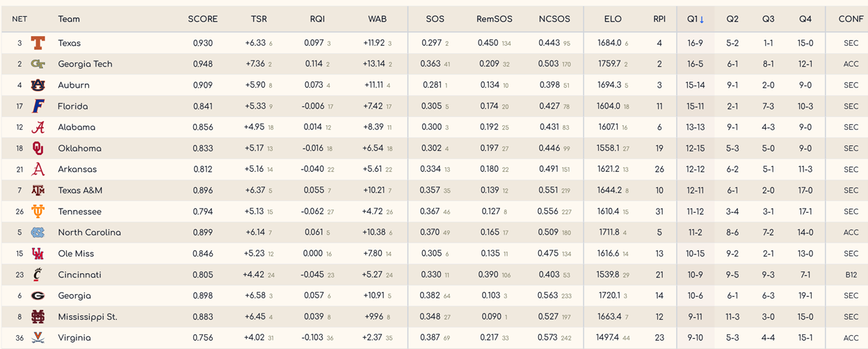This screenshot has width=868, height=349.
Task: Click the North Carolina logo icon
Action: pos(38,232)
